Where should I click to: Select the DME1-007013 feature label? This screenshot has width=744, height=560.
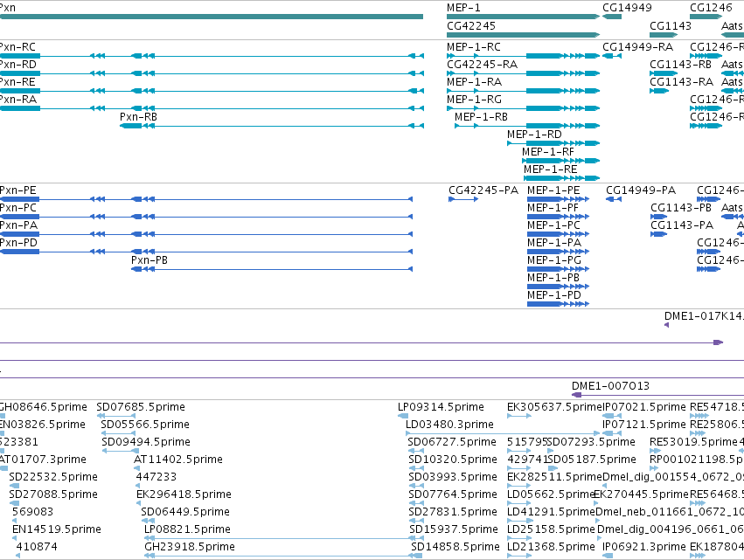[610, 386]
